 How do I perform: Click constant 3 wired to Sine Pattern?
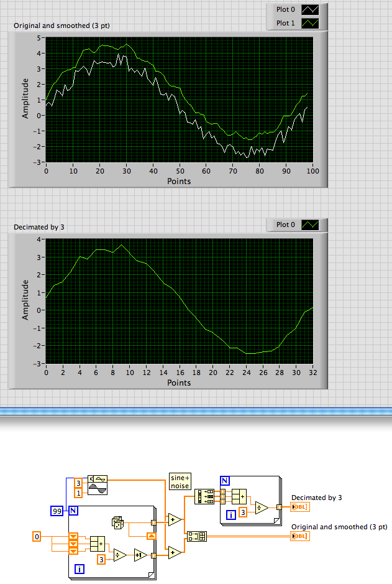pos(78,483)
